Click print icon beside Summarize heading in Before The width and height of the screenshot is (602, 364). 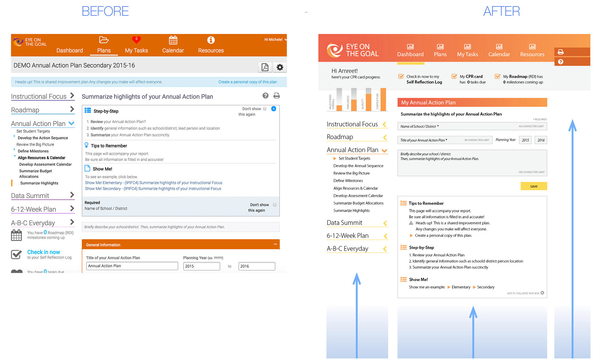277,96
